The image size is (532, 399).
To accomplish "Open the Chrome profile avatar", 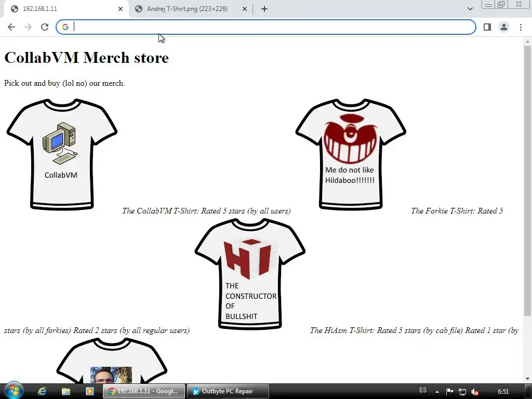I will tap(504, 27).
